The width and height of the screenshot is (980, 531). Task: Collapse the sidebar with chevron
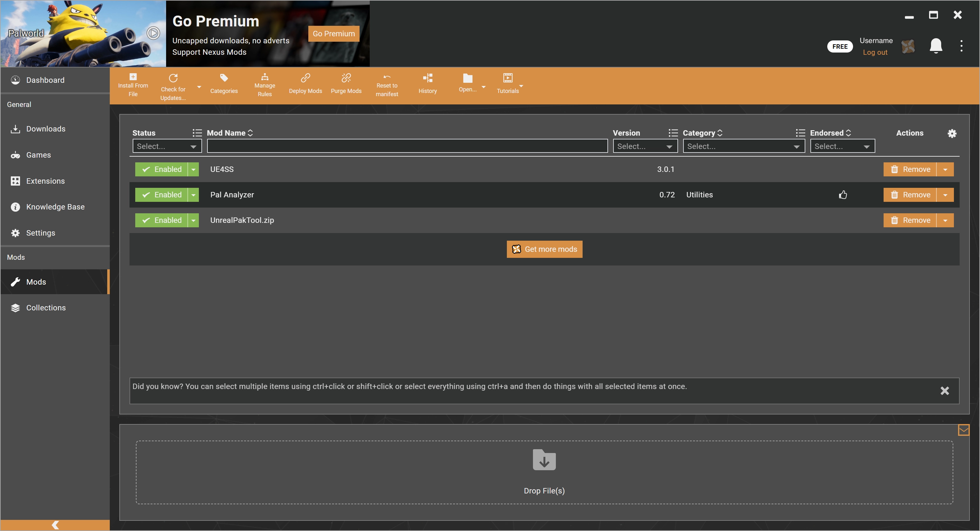pyautogui.click(x=55, y=525)
